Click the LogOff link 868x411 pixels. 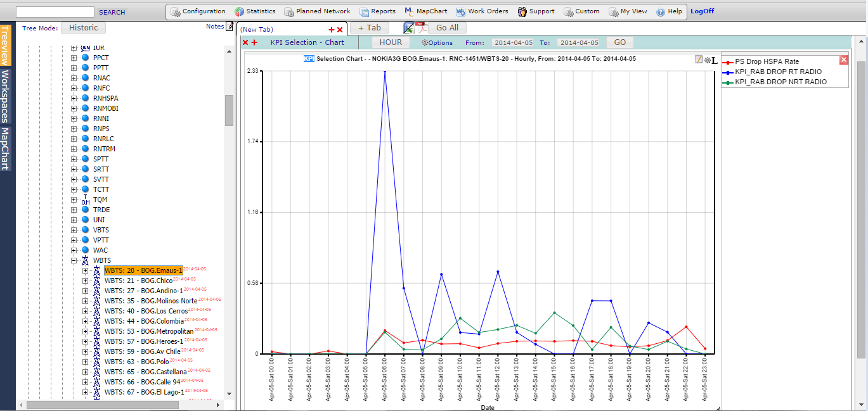click(x=702, y=11)
